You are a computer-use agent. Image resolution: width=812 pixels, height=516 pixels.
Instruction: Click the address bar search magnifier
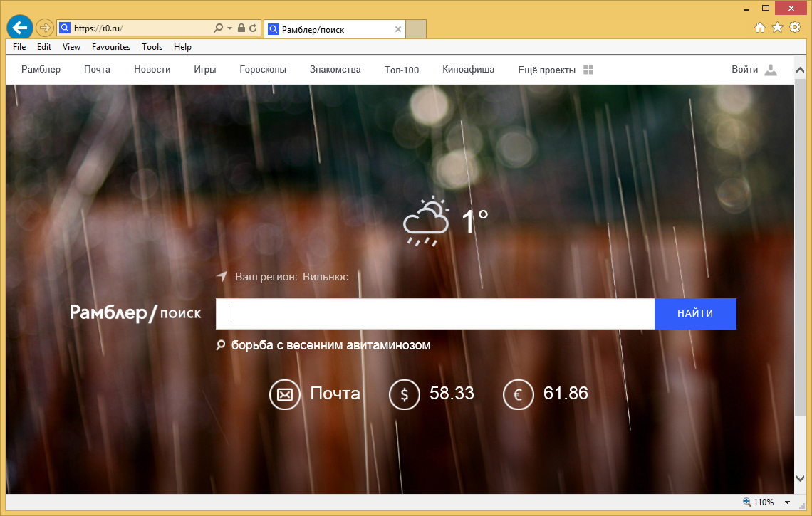tap(219, 28)
